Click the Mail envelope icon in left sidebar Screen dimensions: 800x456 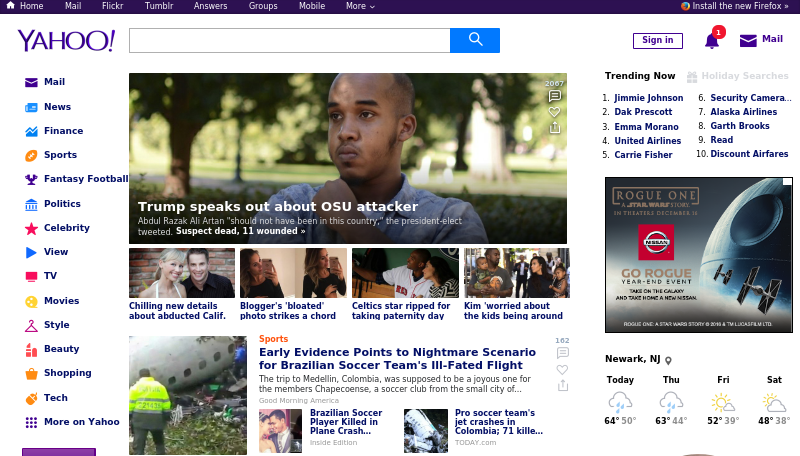pyautogui.click(x=31, y=82)
